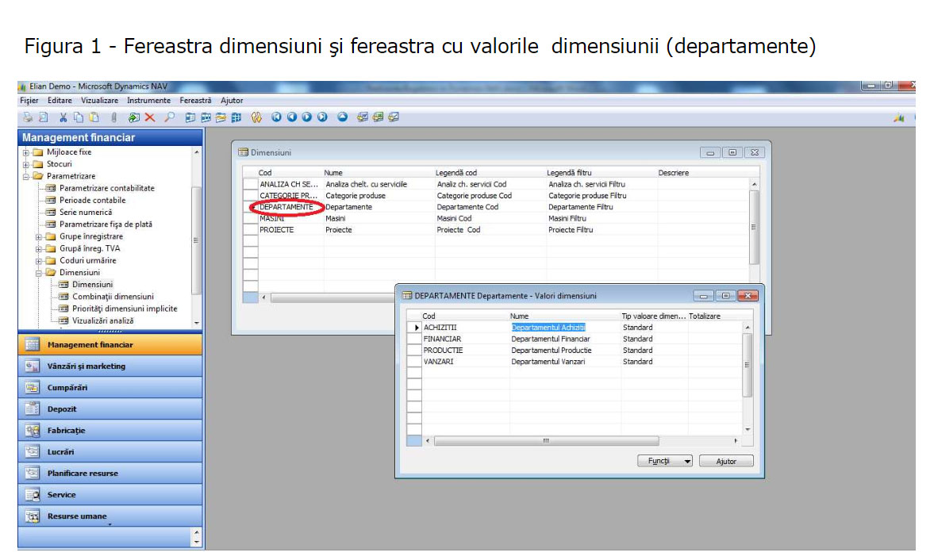Click the Find magnifier icon
934x560 pixels.
[x=168, y=117]
